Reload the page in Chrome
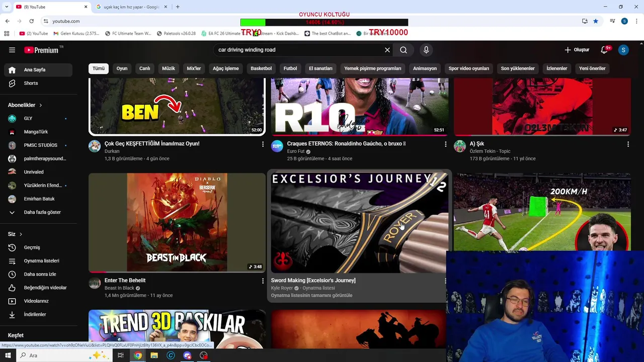 pos(31,21)
